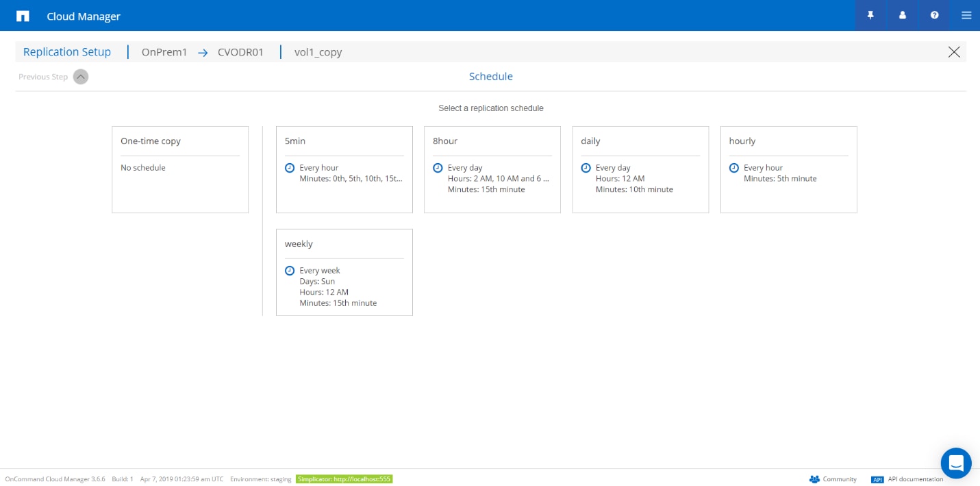
Task: Open the user account icon
Action: (x=902, y=15)
